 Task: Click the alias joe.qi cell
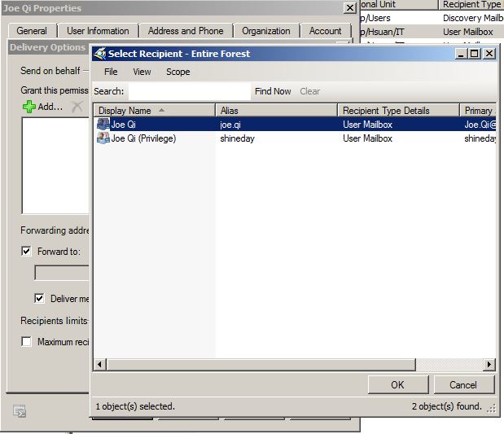pyautogui.click(x=230, y=125)
